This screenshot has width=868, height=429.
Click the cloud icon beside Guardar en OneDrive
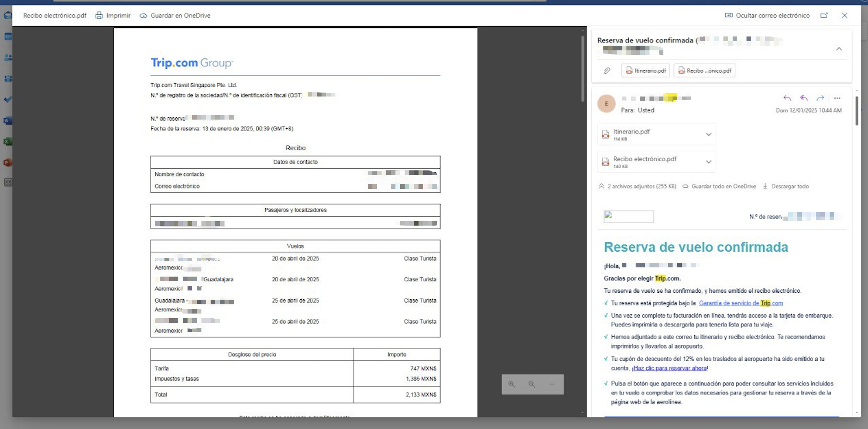click(x=144, y=16)
